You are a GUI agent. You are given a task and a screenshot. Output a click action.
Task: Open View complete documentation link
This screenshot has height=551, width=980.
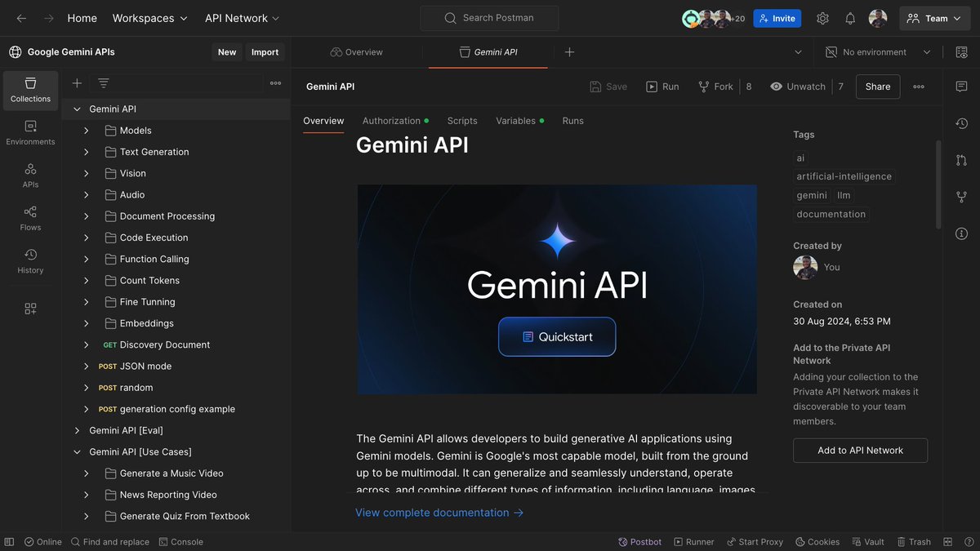pos(439,513)
